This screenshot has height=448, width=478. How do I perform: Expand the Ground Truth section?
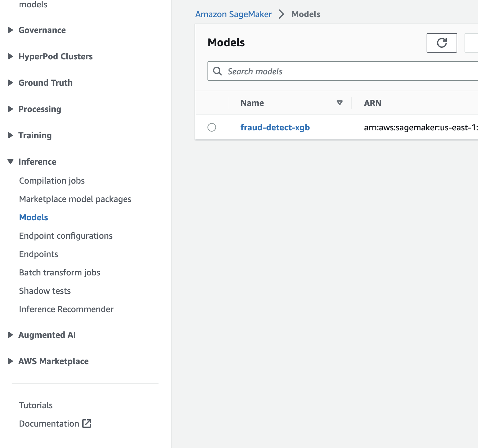pos(10,83)
